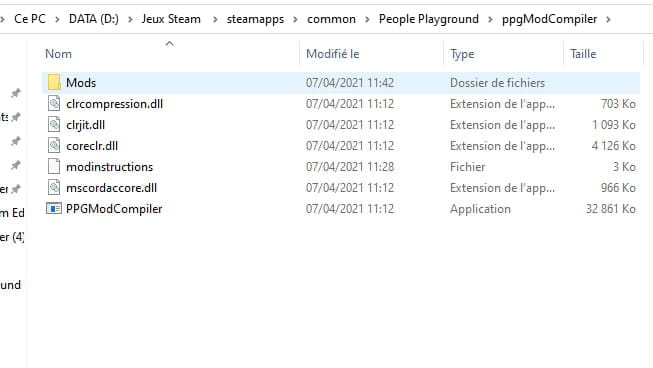Click the clrcompression.dll file icon
This screenshot has height=368, width=653.
coord(54,104)
